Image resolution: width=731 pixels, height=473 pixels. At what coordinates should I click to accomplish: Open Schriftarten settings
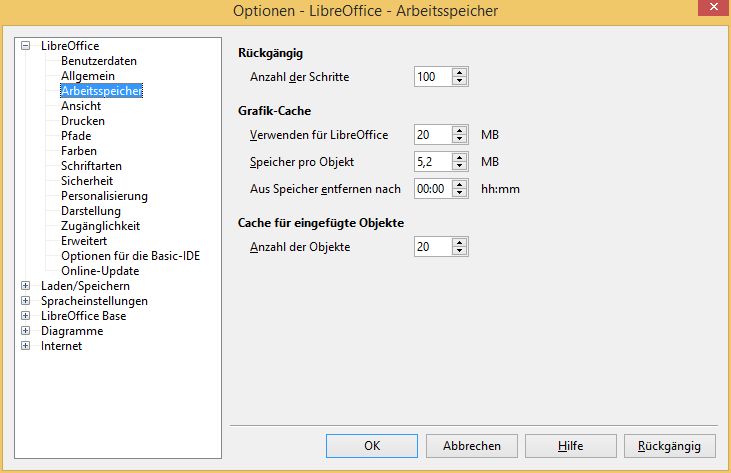coord(91,166)
